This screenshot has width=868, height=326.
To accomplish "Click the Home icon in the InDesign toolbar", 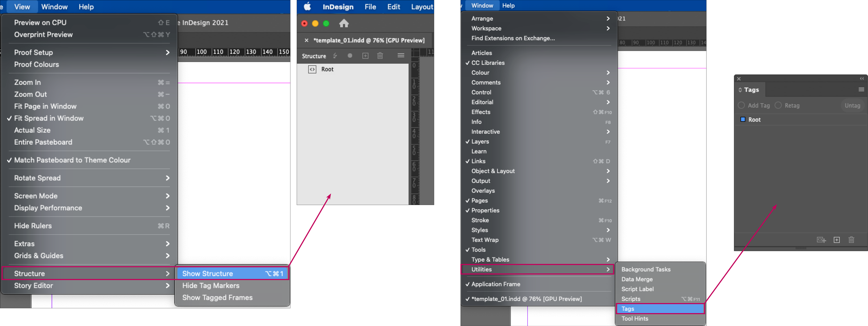I will pyautogui.click(x=344, y=23).
